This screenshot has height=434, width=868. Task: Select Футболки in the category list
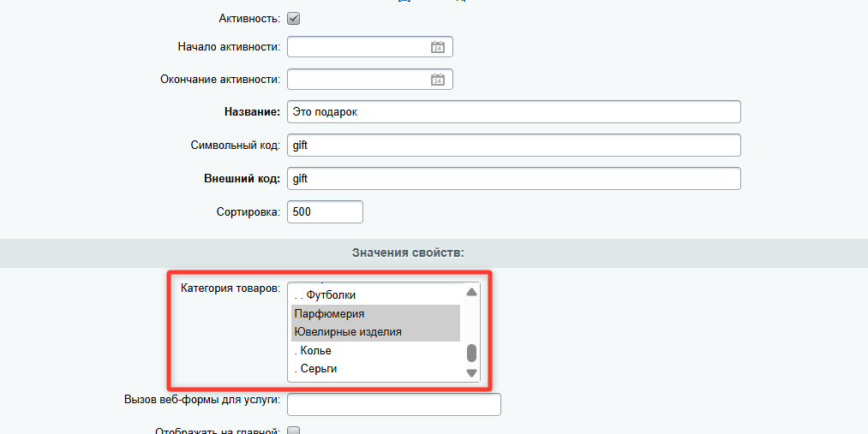point(376,295)
